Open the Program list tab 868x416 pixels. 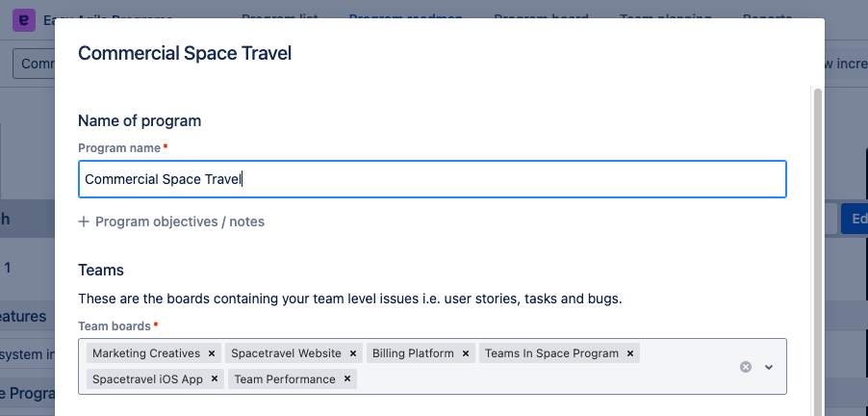point(281,16)
